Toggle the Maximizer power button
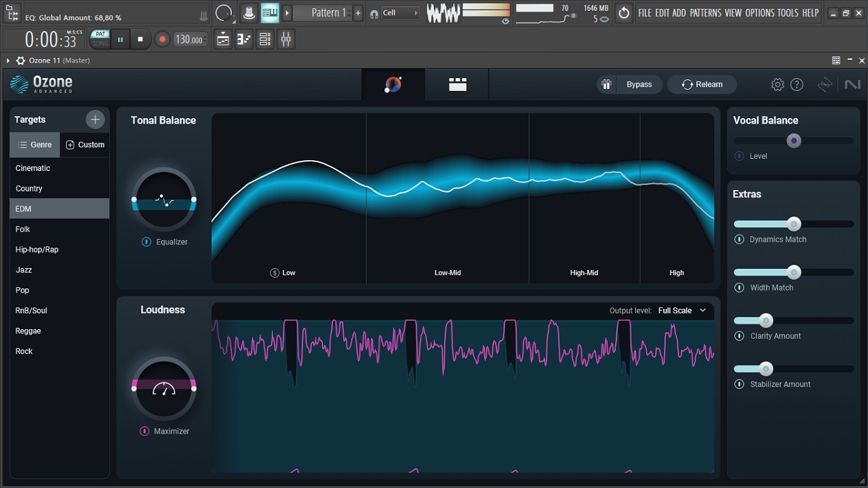Viewport: 868px width, 488px height. (x=144, y=432)
